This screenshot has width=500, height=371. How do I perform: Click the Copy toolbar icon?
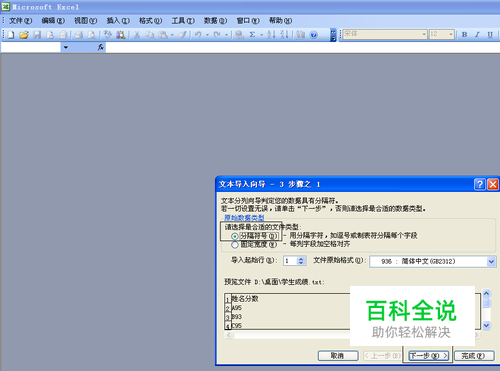tap(150, 35)
